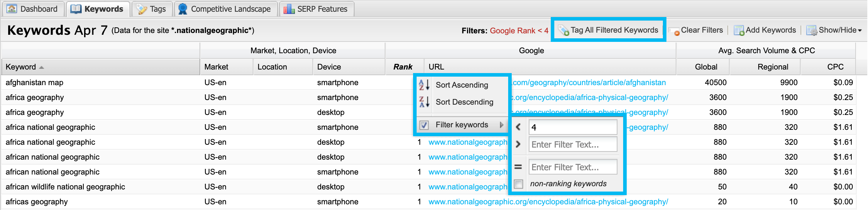The image size is (868, 210).
Task: Click the greater-than filter symbol
Action: (x=518, y=144)
